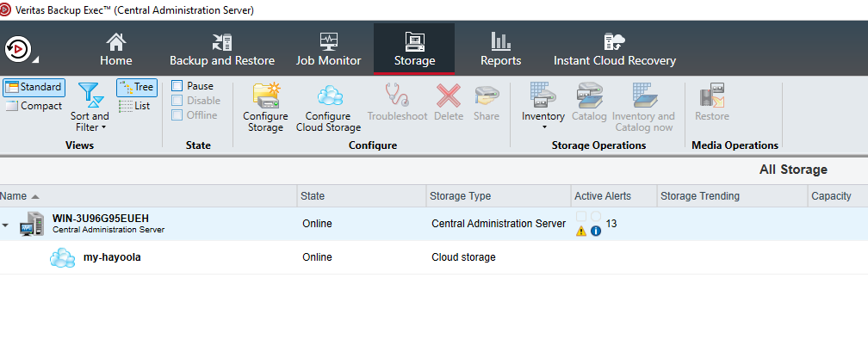Switch to Tree view

pyautogui.click(x=136, y=87)
